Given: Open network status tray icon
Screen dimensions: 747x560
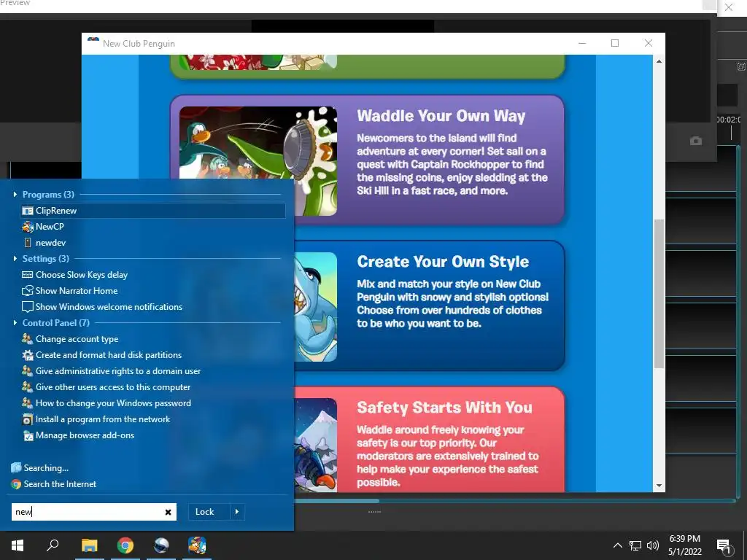Looking at the screenshot, I should click(x=635, y=545).
